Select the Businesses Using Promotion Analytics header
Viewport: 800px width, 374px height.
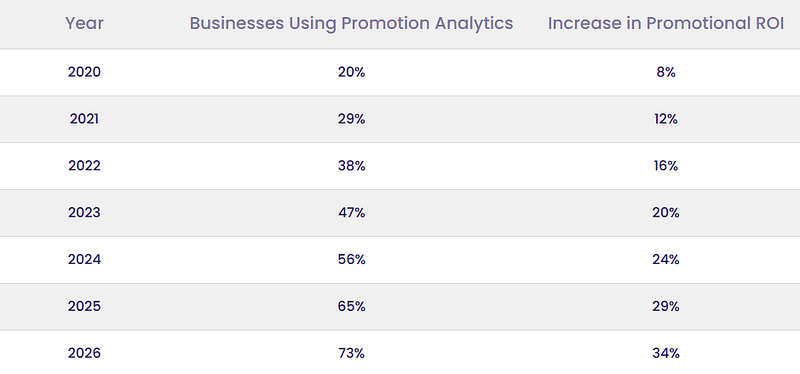click(x=352, y=23)
